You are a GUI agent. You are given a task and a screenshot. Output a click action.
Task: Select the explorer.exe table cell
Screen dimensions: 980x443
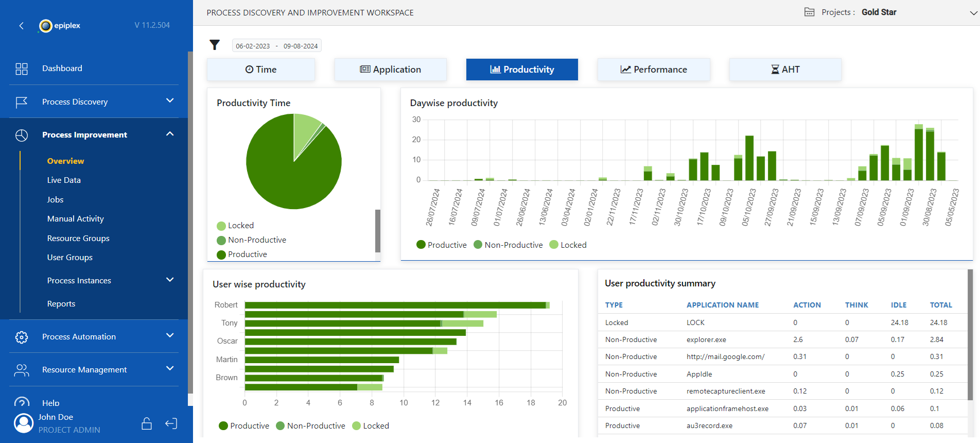click(x=706, y=339)
